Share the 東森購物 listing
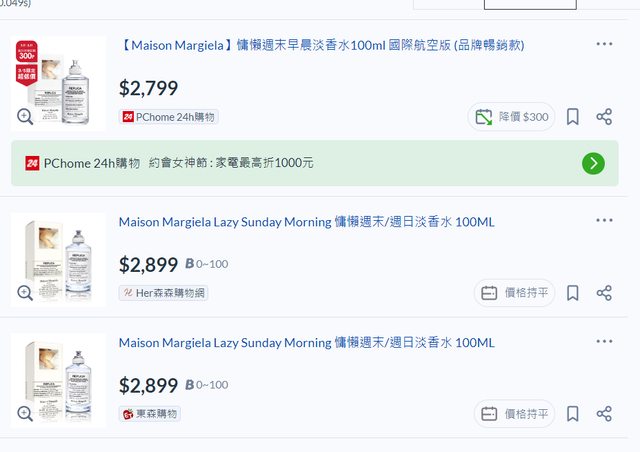Image resolution: width=640 pixels, height=452 pixels. coord(604,413)
